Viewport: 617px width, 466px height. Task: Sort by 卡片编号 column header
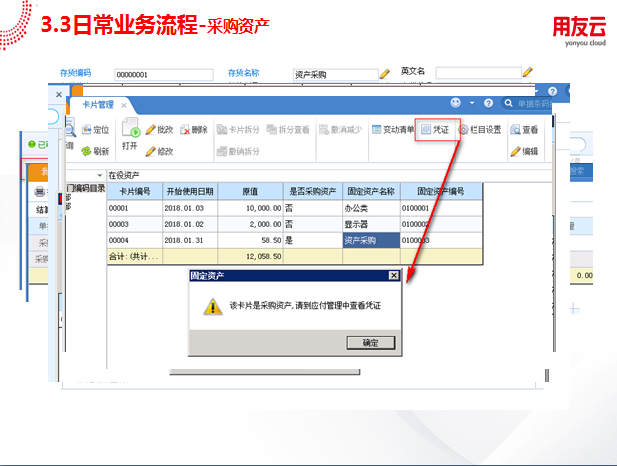pos(135,192)
